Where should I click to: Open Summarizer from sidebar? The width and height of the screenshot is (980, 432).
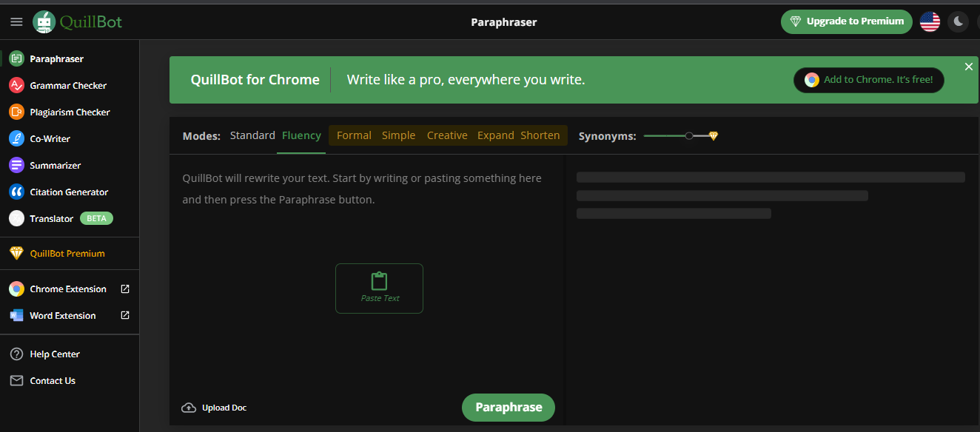[x=56, y=165]
